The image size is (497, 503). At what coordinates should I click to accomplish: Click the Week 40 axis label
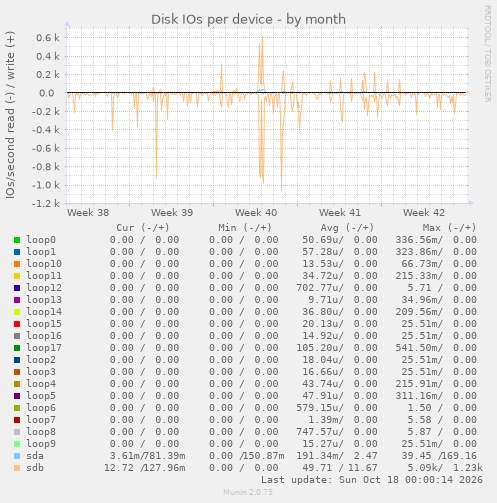256,213
